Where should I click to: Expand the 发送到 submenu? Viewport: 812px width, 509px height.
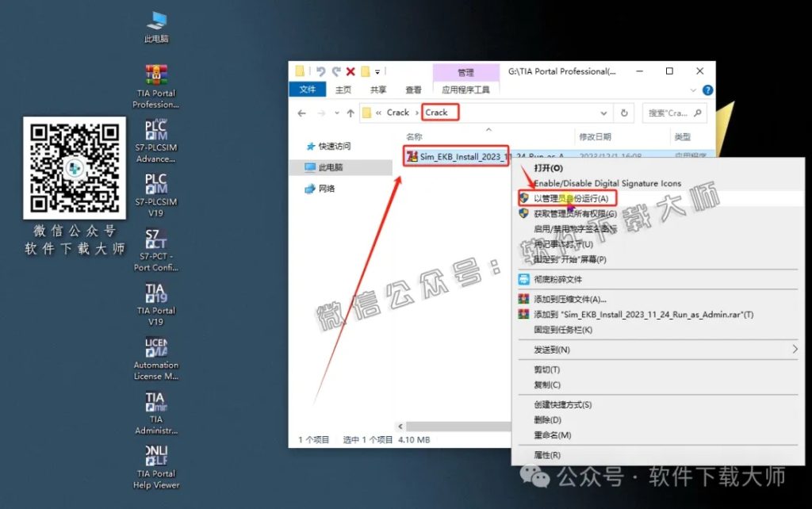[555, 349]
